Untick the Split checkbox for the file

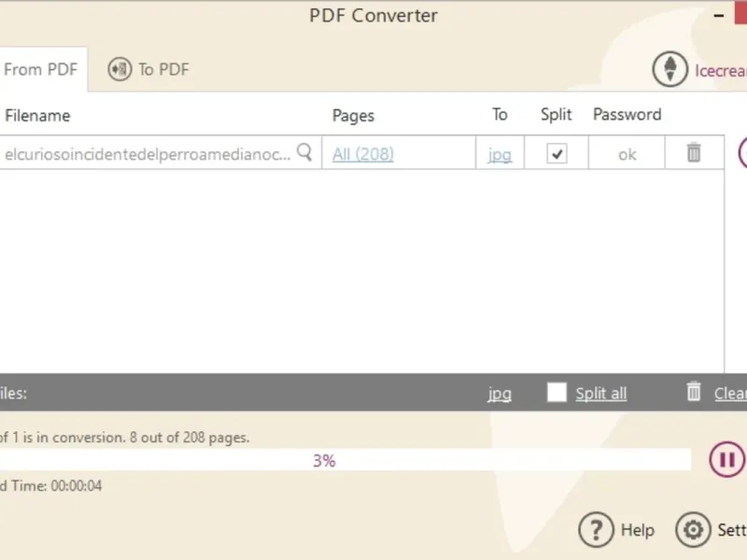coord(557,153)
